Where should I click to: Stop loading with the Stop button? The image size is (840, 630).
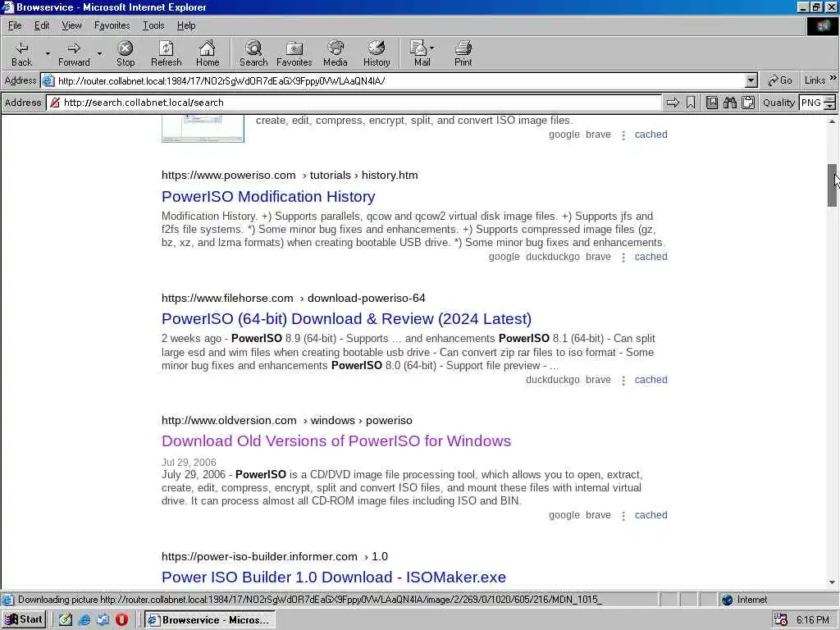tap(126, 53)
